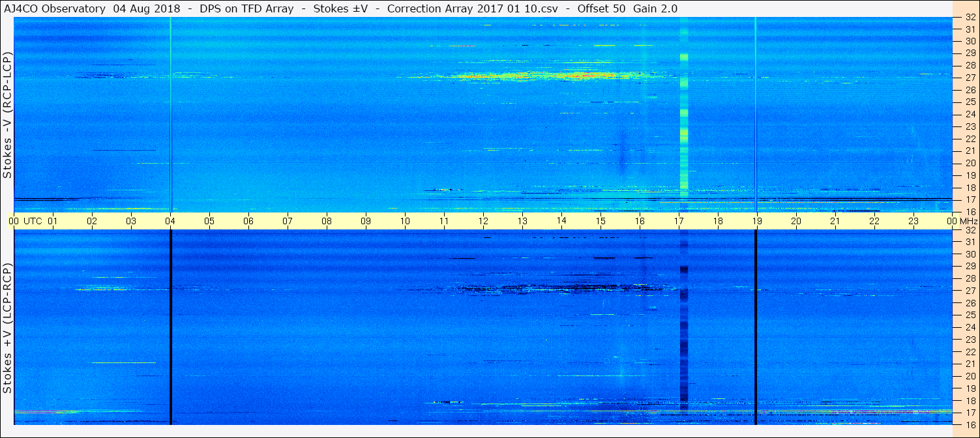Click the 17 MHz label in upper panel
The width and height of the screenshot is (980, 438).
pos(970,199)
